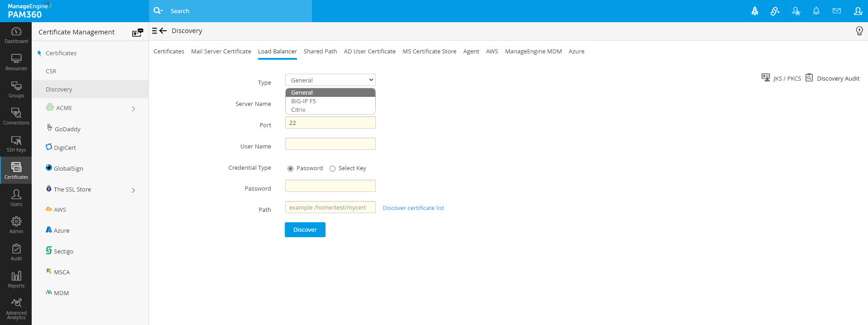868x325 pixels.
Task: Toggle the hamburger menu beside Discovery
Action: pyautogui.click(x=154, y=31)
